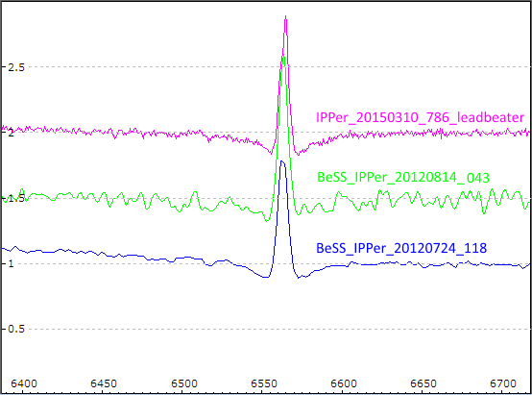The height and width of the screenshot is (395, 532).
Task: Click the 6550 wavelength axis label
Action: [264, 383]
